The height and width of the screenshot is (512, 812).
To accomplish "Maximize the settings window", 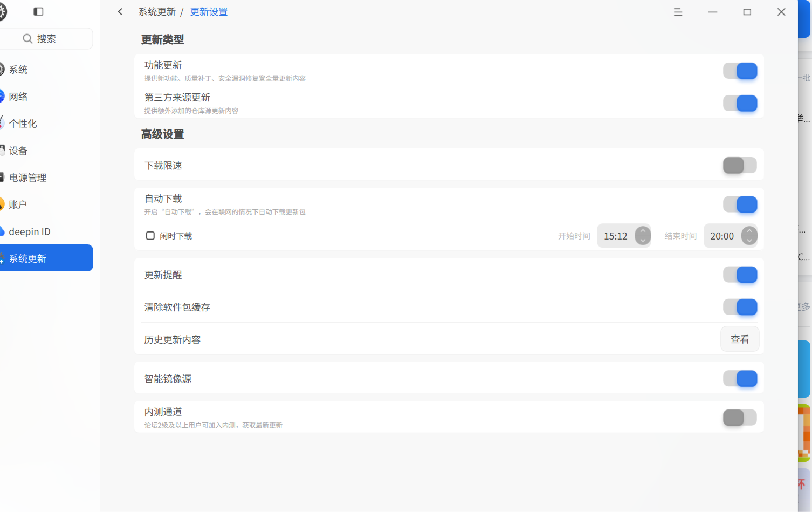I will 747,12.
